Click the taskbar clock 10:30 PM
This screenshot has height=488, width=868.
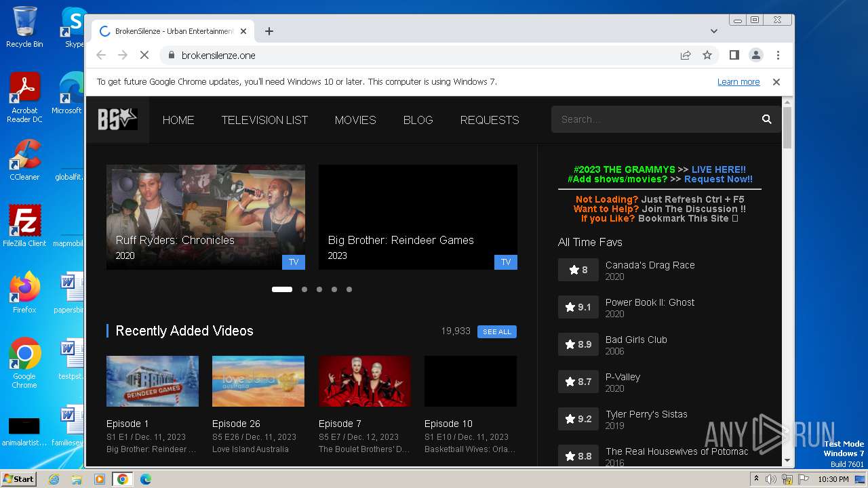pyautogui.click(x=833, y=479)
